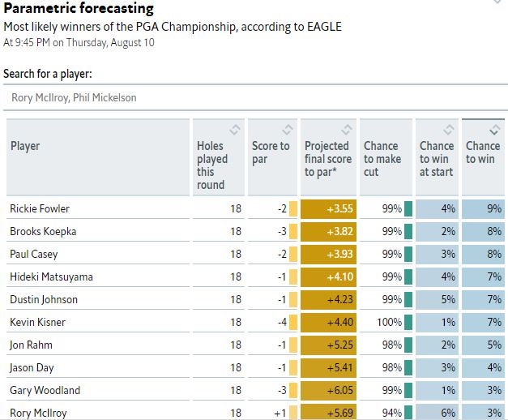The image size is (508, 420).
Task: Click Kevin Kisner's projected score cell +4.40
Action: coord(328,322)
